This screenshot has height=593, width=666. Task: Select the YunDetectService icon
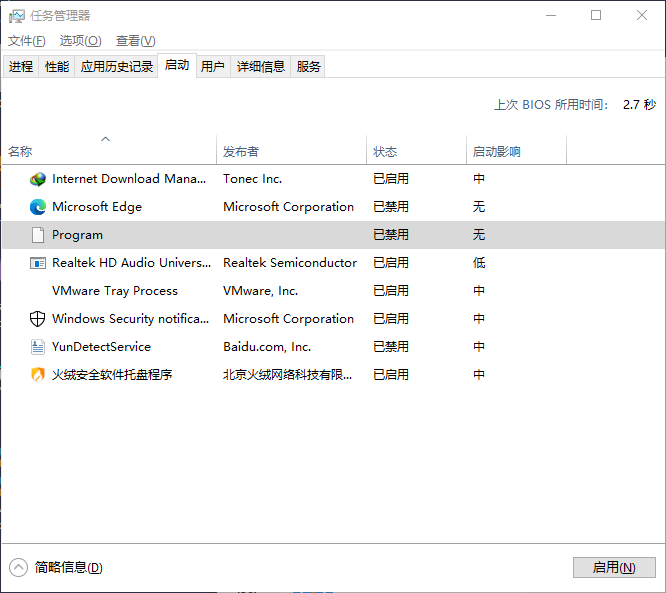[38, 347]
